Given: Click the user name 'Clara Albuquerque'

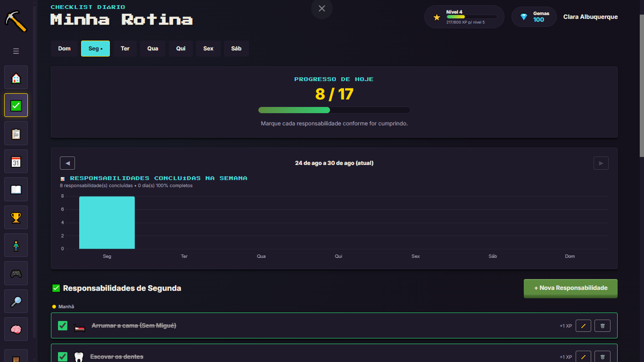Looking at the screenshot, I should [590, 17].
